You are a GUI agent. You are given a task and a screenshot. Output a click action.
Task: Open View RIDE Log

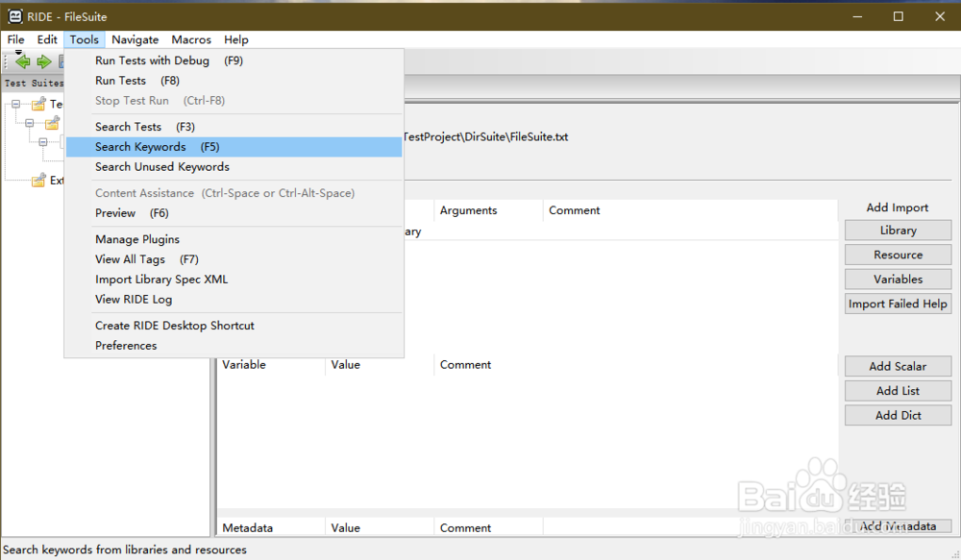234,300
